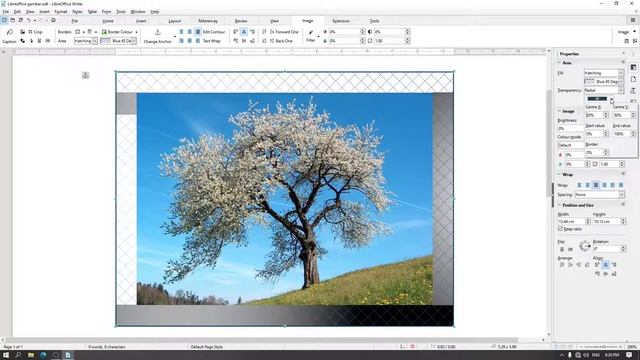Click Edit Contour in the ribbon
The width and height of the screenshot is (640, 360).
point(214,32)
